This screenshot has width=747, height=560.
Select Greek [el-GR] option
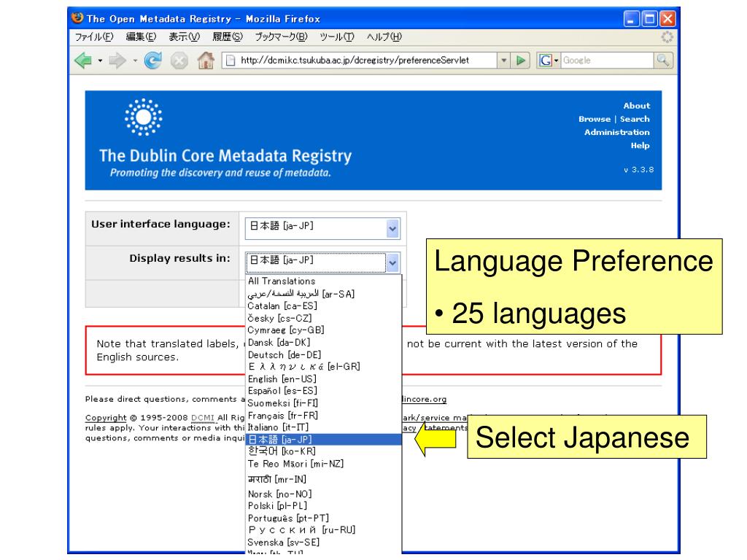point(323,367)
